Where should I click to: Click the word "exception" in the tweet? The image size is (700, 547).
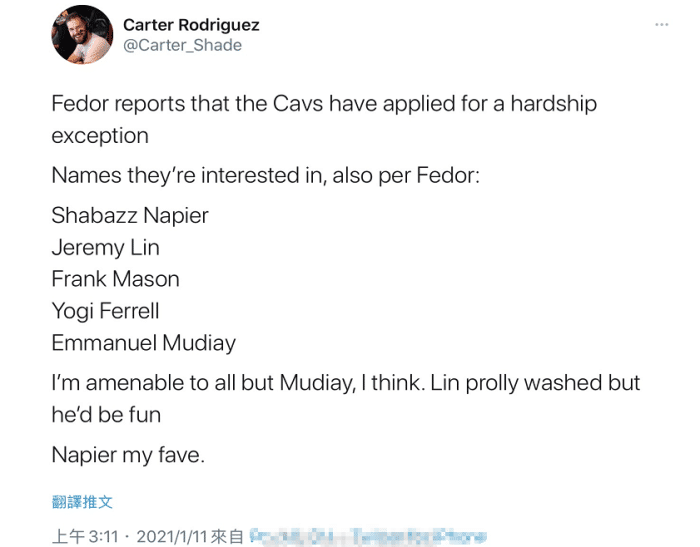click(x=100, y=135)
